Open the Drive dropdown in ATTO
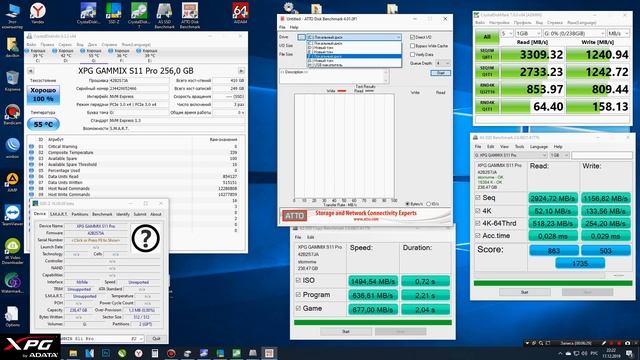The height and width of the screenshot is (360, 640). point(353,37)
